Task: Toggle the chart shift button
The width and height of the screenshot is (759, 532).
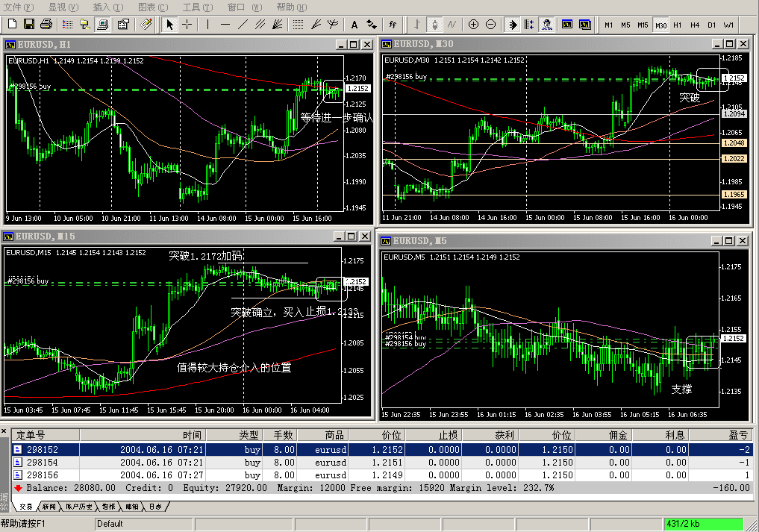Action: (529, 25)
